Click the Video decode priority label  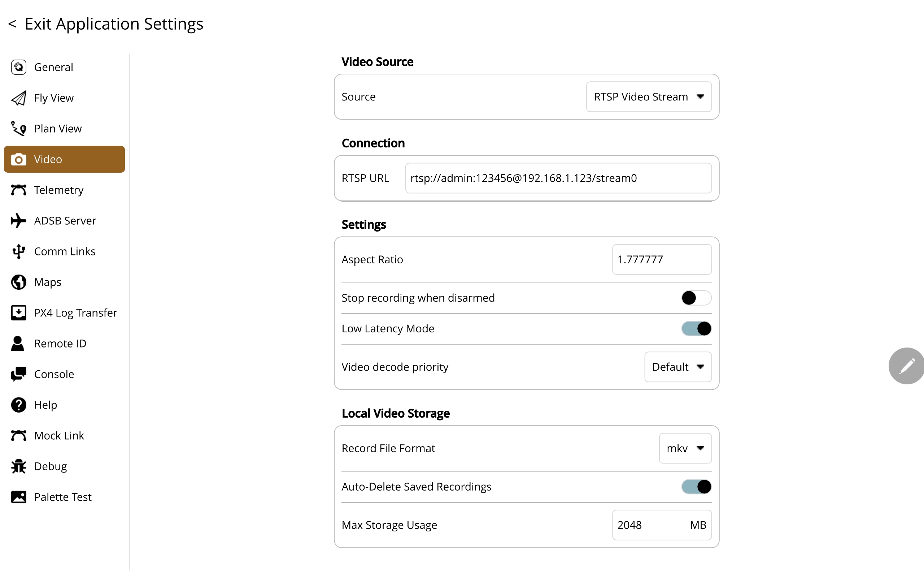click(395, 367)
